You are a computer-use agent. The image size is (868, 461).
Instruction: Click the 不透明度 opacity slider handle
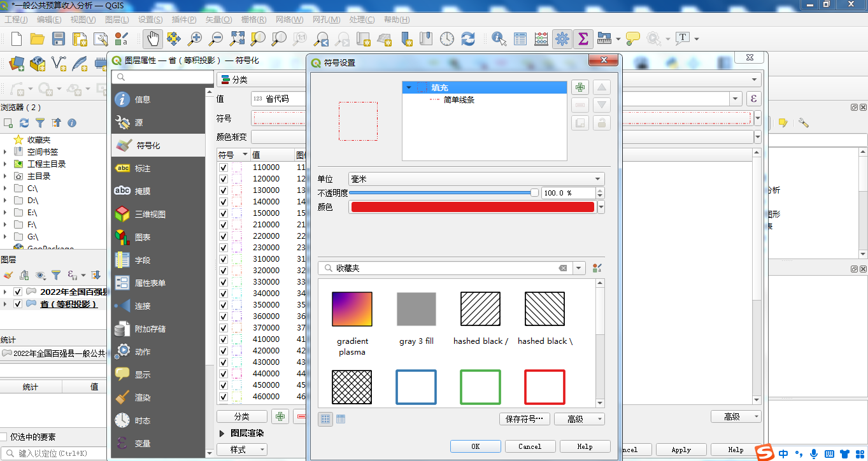(534, 192)
